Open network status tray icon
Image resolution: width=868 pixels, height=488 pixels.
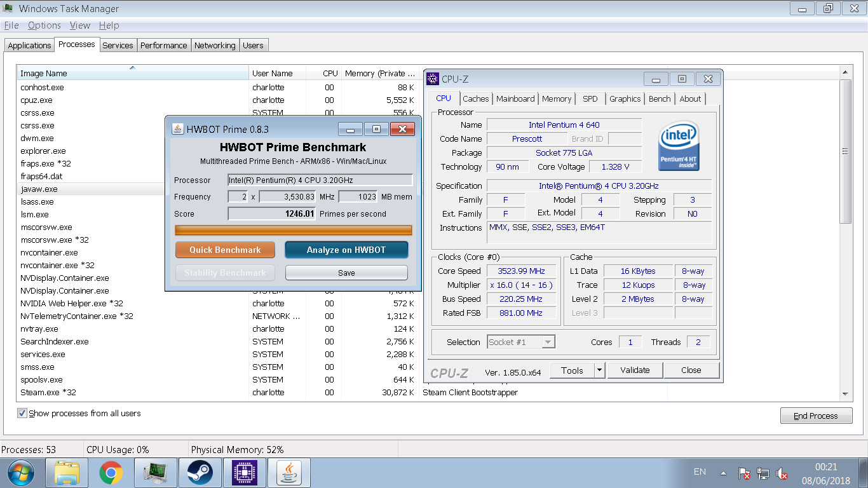tap(763, 473)
